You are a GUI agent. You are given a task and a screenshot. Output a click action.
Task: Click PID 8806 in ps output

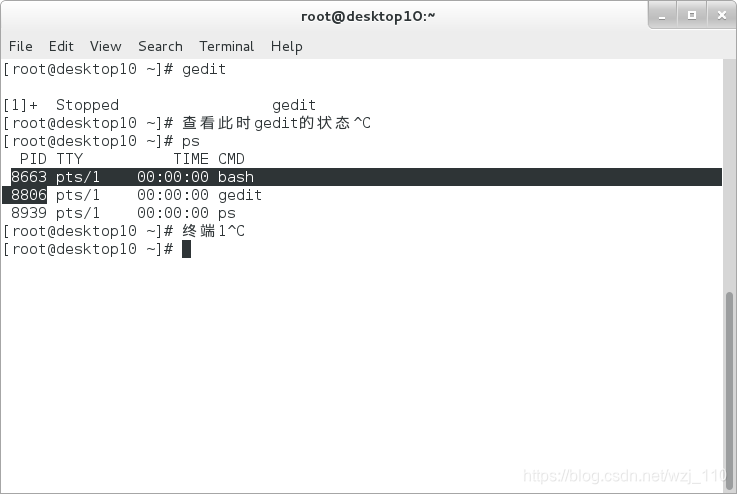pos(29,195)
